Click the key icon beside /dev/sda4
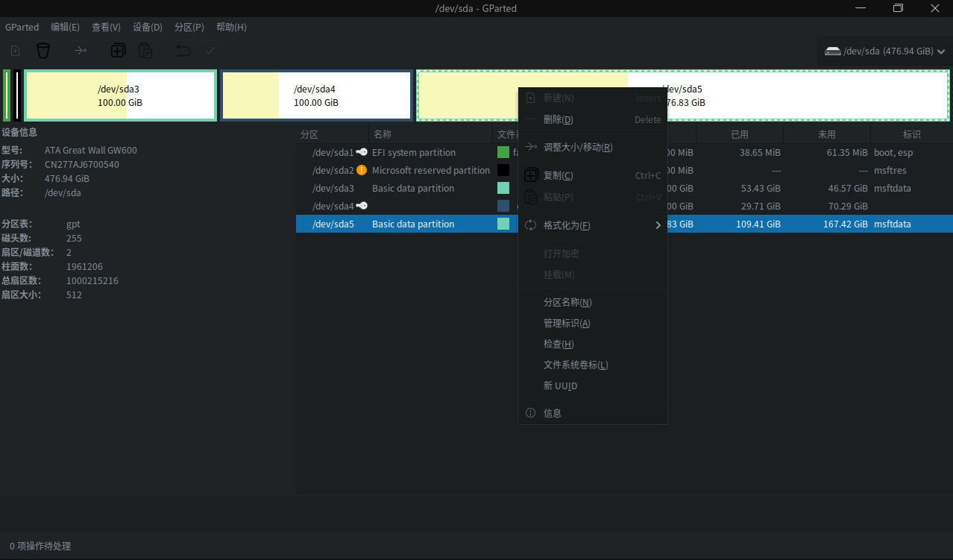Image resolution: width=953 pixels, height=560 pixels. tap(362, 206)
